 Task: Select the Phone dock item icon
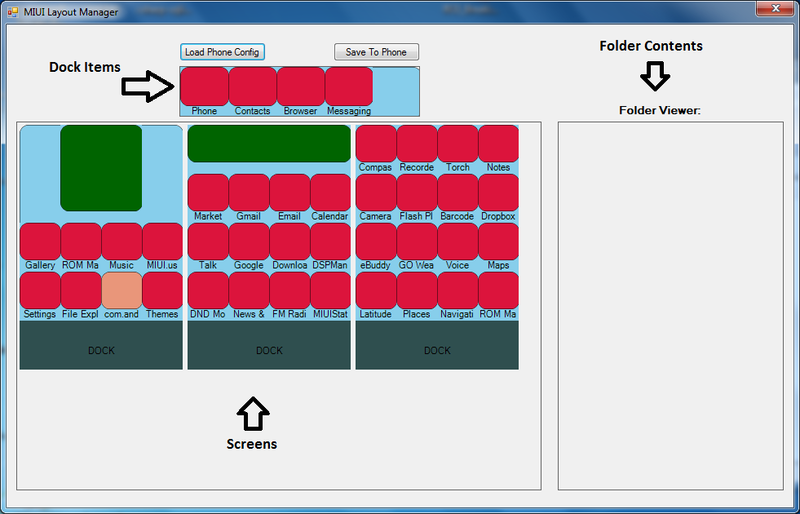click(204, 86)
